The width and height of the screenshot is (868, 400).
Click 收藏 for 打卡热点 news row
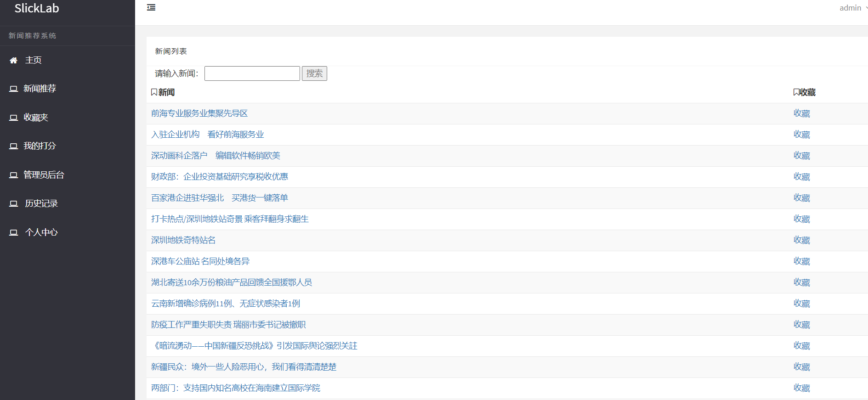tap(802, 219)
